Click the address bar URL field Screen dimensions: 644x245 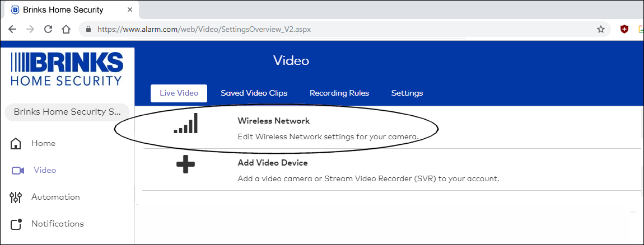click(344, 29)
